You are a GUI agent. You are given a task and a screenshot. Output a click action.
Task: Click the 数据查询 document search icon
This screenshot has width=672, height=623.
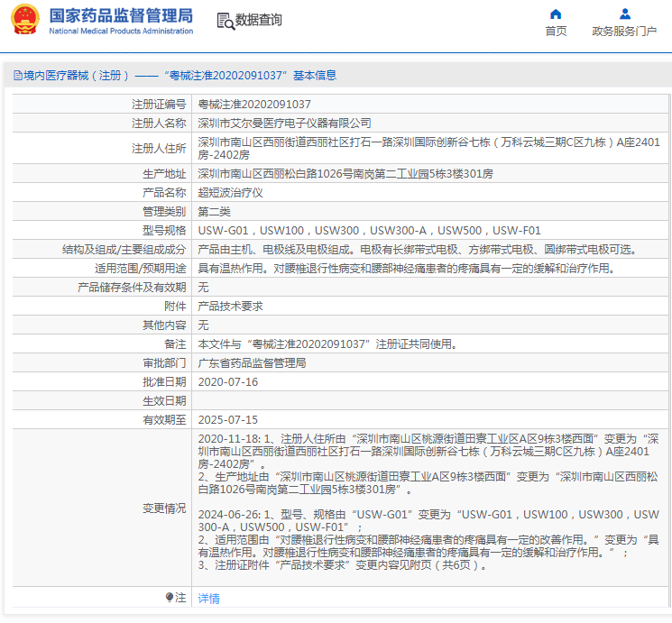point(225,20)
